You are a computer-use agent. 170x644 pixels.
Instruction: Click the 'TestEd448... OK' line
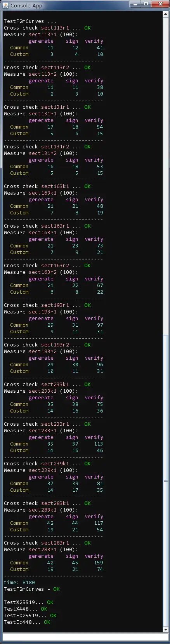click(27, 622)
